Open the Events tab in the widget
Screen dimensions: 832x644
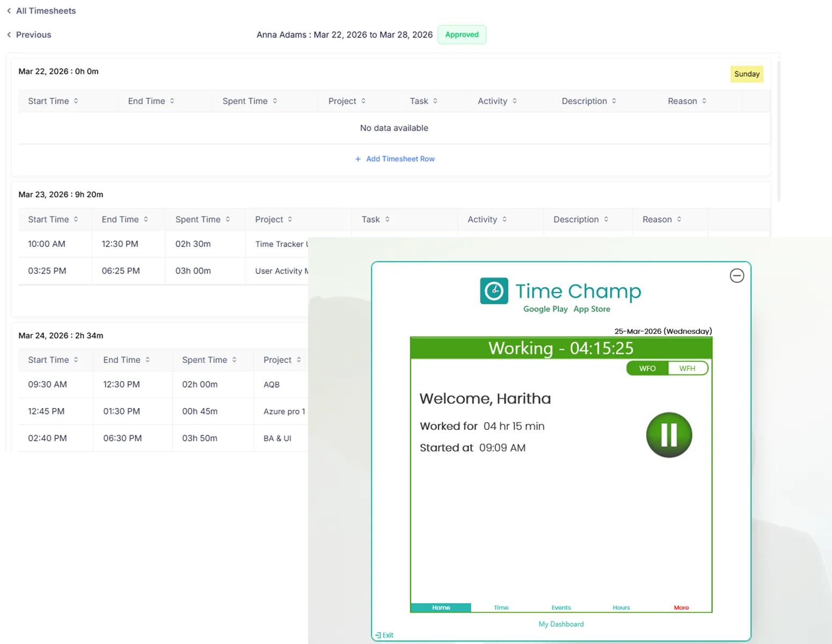561,608
